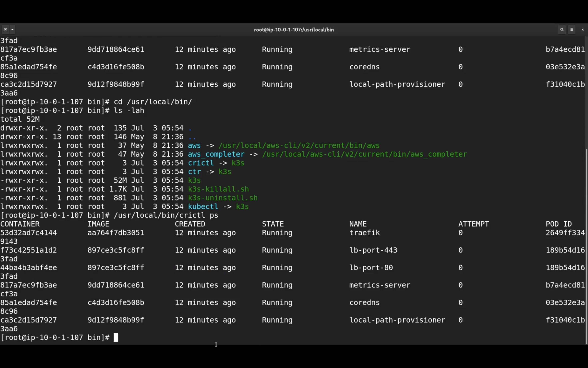The image size is (588, 368).
Task: Click the CREATED column header
Action: point(190,224)
